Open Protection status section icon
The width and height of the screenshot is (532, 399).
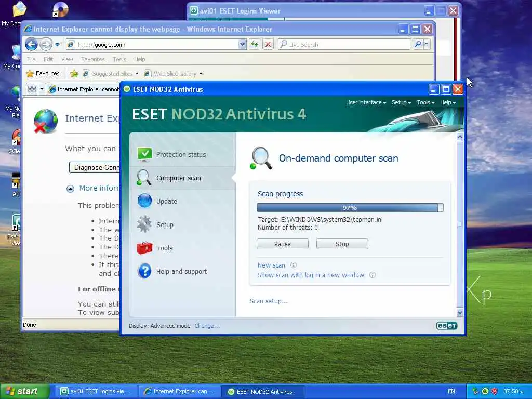point(145,154)
